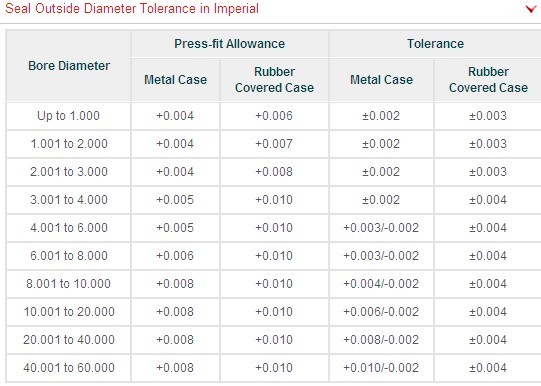Click the '3.001 to 4.000' row label
This screenshot has height=386, width=541.
69,200
